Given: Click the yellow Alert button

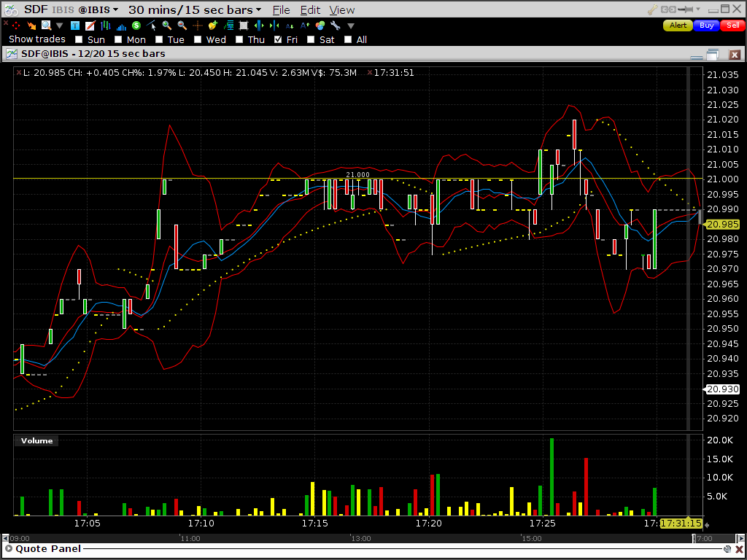Looking at the screenshot, I should point(678,26).
